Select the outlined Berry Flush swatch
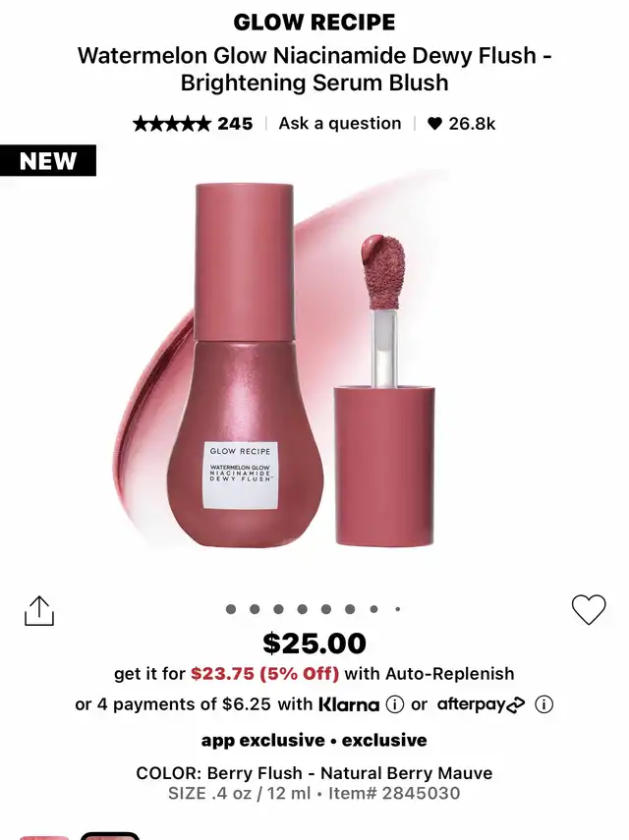Screen dimensions: 629x840 point(110,836)
